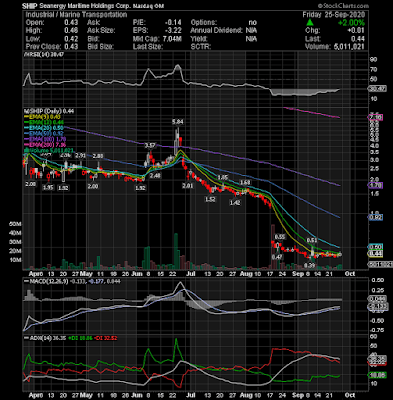Click the 1.42 low price annotation
393x400 pixels.
[235, 202]
